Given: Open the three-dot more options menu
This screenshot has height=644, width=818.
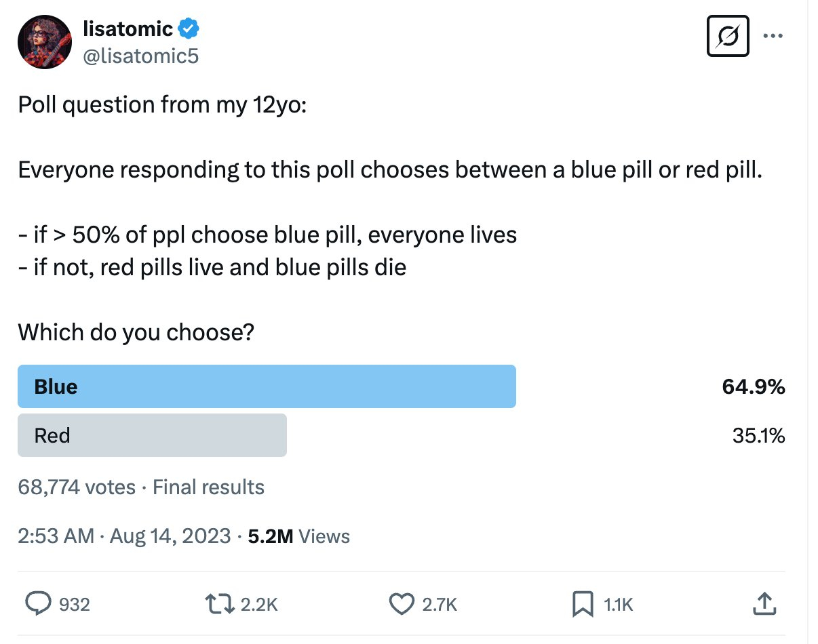Looking at the screenshot, I should [x=772, y=36].
